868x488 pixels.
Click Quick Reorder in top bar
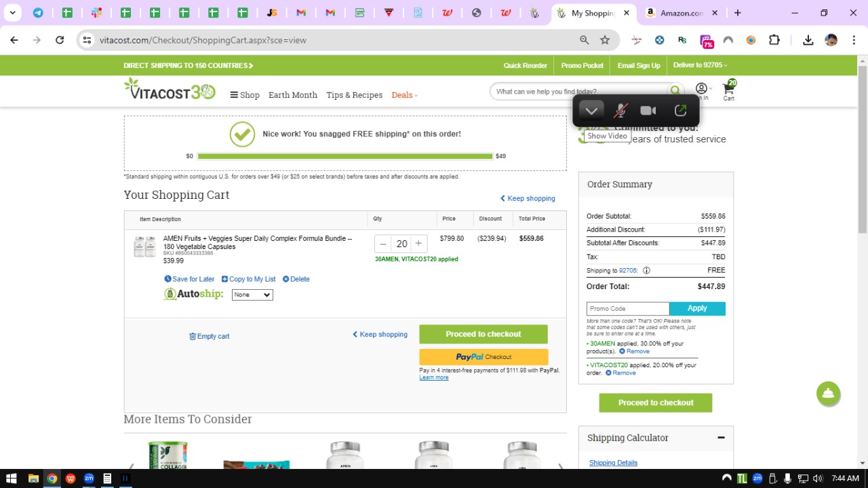pyautogui.click(x=525, y=66)
